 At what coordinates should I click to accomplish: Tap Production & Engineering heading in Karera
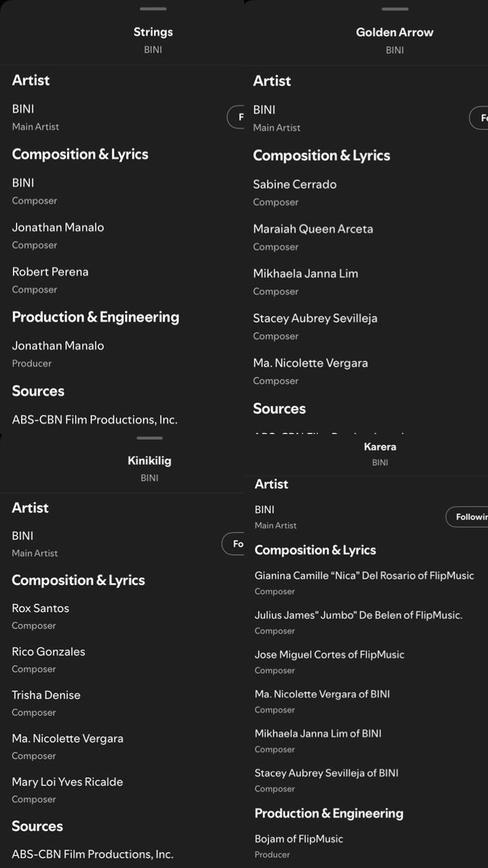coord(329,813)
